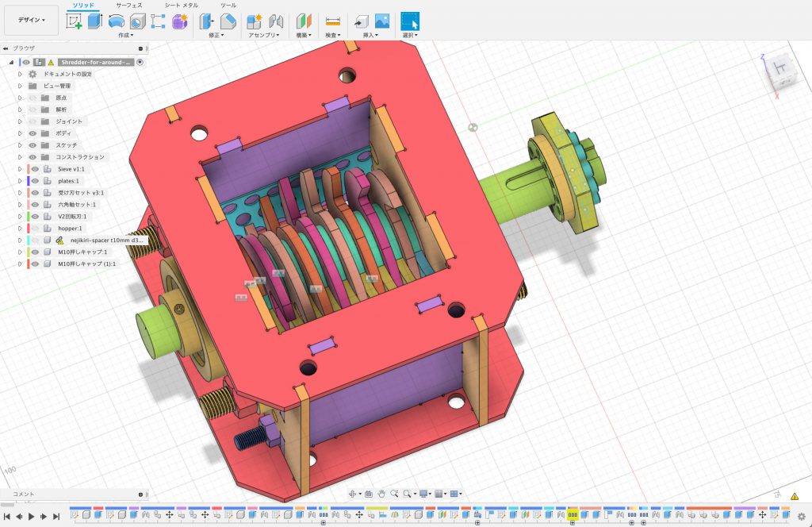This screenshot has height=527, width=812.
Task: Hide the Sieve v1:1 component
Action: pyautogui.click(x=35, y=169)
